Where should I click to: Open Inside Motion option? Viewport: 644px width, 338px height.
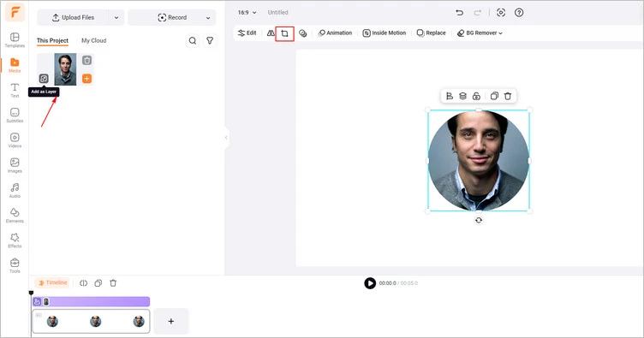(x=385, y=33)
